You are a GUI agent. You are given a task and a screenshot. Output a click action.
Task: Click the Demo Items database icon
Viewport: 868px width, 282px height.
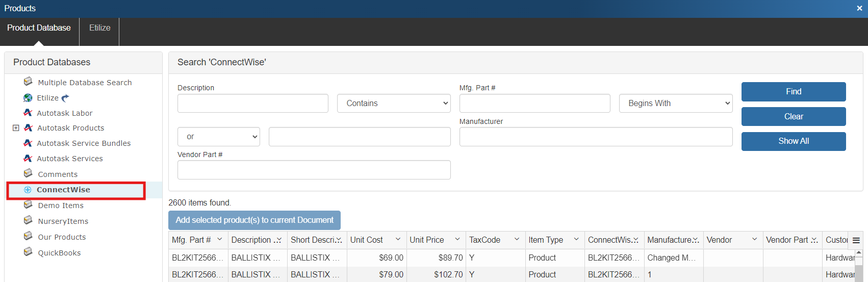click(28, 204)
